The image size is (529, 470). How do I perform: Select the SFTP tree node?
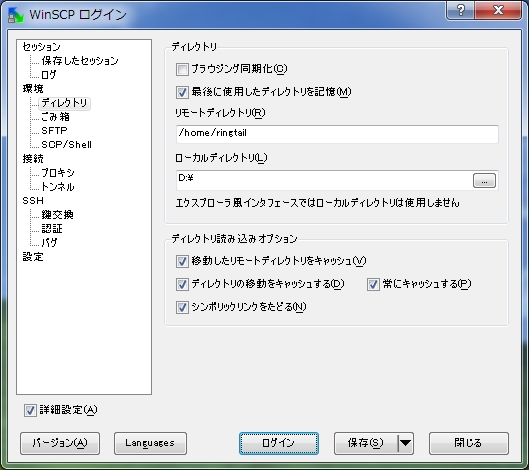pos(54,131)
